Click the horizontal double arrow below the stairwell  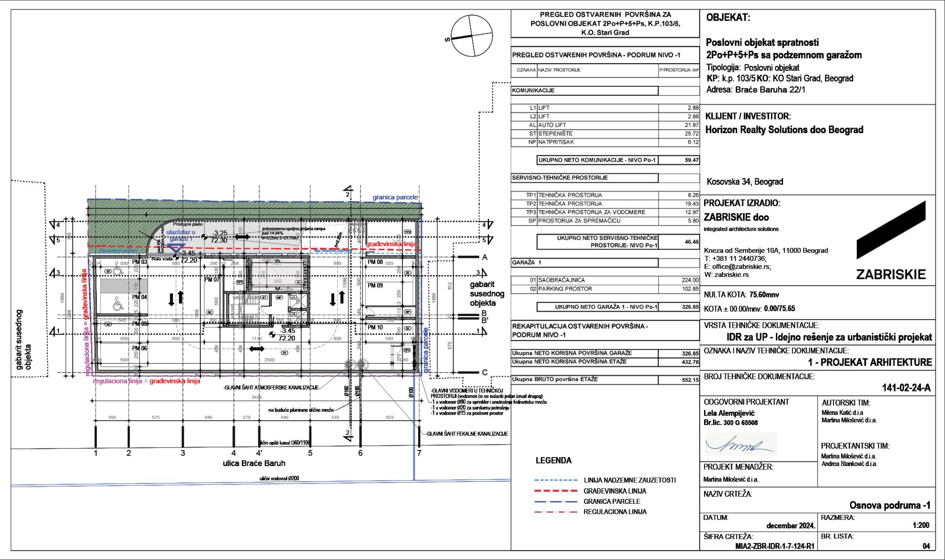[257, 348]
